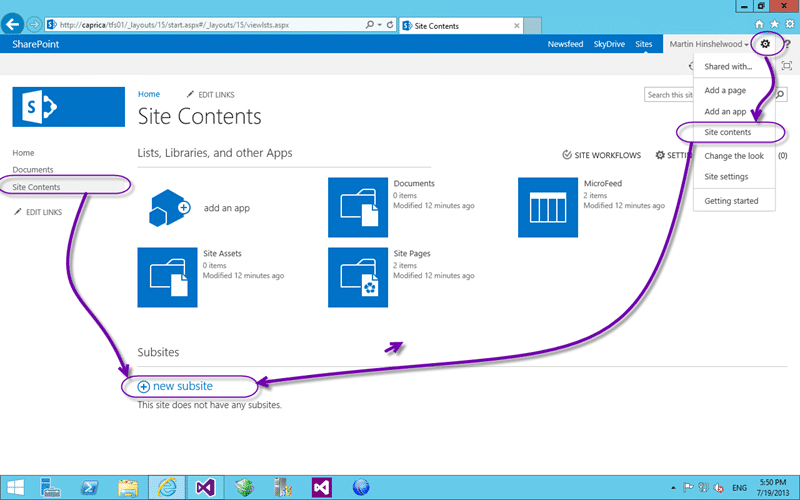Open the Site Pages library tile

(358, 278)
